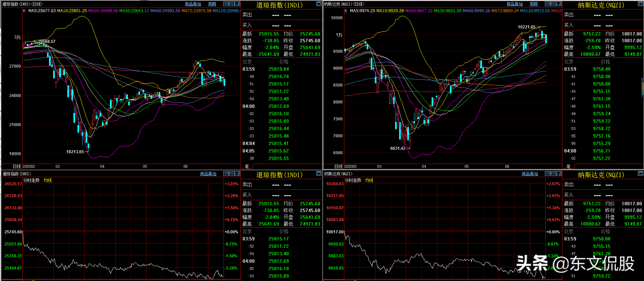This screenshot has width=644, height=281.
Task: Click forward arrow icon in Nasdaq intraday chart
Action: tap(553, 173)
